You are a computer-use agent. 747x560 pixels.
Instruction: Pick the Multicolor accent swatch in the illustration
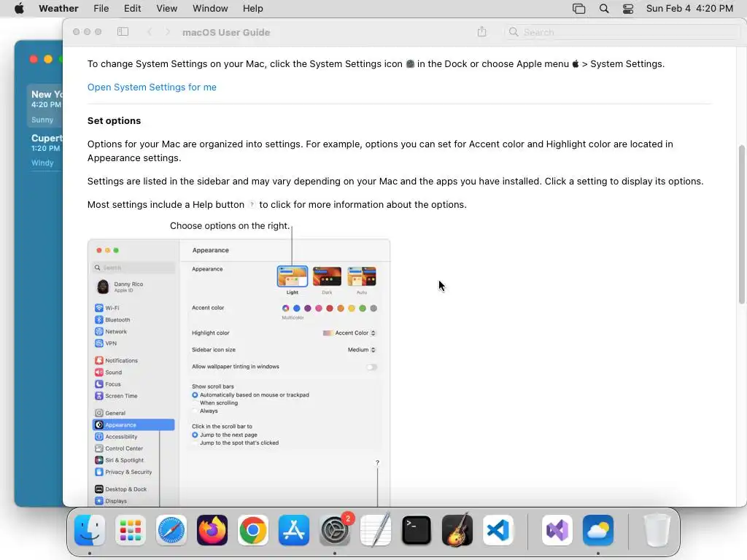click(x=286, y=308)
